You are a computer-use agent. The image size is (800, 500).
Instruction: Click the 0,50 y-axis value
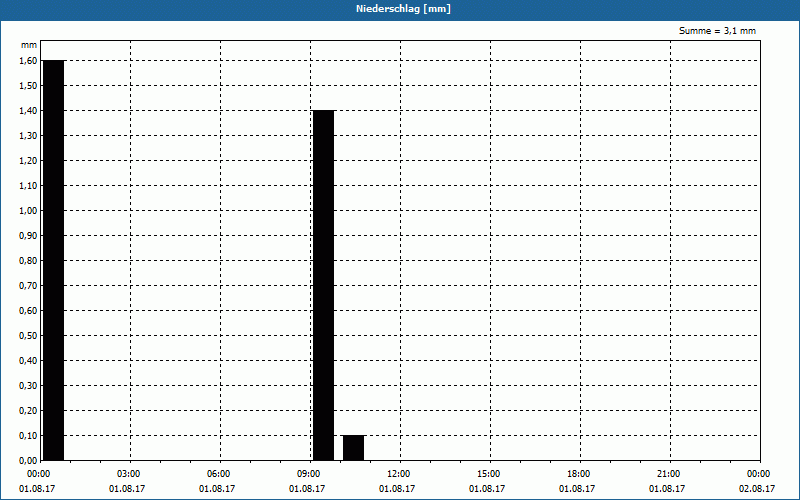[x=28, y=335]
